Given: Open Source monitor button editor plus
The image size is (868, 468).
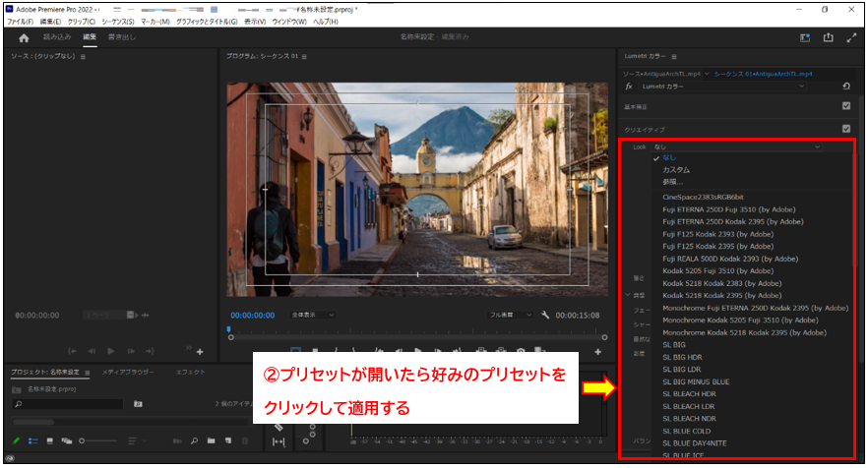Looking at the screenshot, I should pos(200,352).
